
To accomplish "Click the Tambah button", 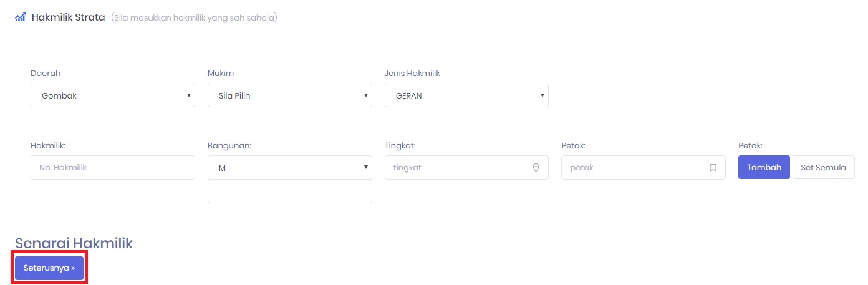I will (764, 167).
